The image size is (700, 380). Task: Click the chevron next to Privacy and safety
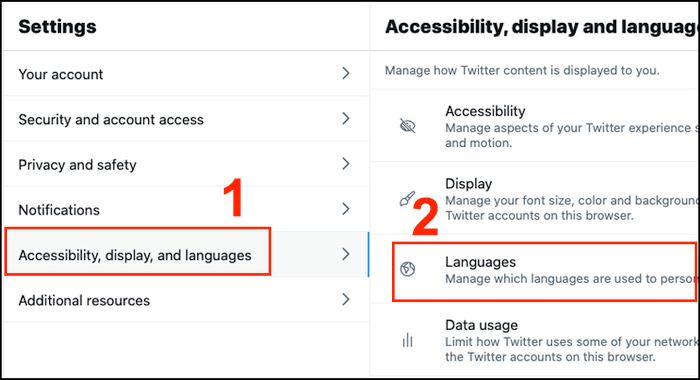pos(346,163)
